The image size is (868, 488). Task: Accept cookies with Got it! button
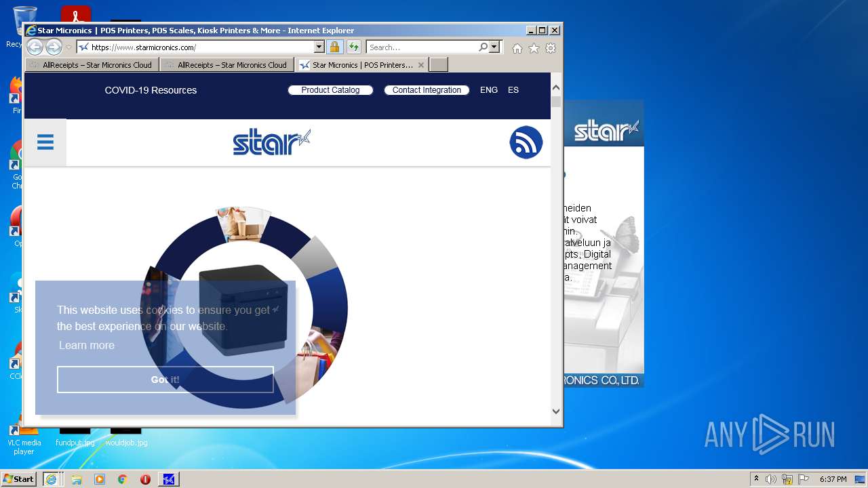[165, 380]
